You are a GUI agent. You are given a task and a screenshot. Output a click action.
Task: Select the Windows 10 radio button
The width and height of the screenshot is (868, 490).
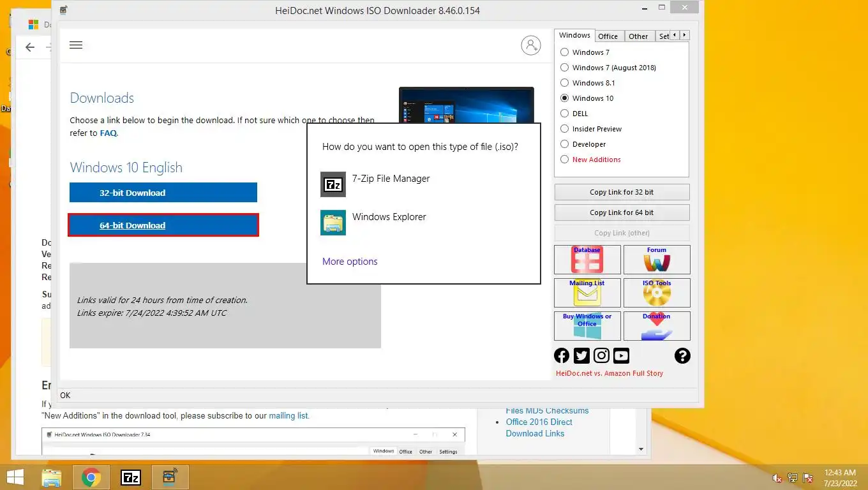tap(564, 98)
